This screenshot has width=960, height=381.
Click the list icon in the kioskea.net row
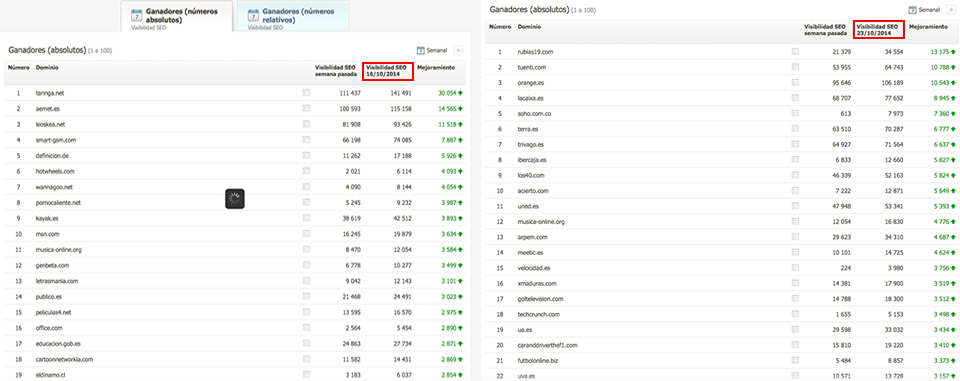tap(306, 124)
